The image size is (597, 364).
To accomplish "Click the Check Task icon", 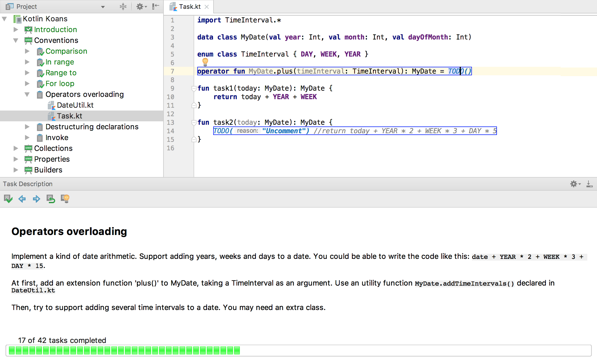I will pos(8,199).
